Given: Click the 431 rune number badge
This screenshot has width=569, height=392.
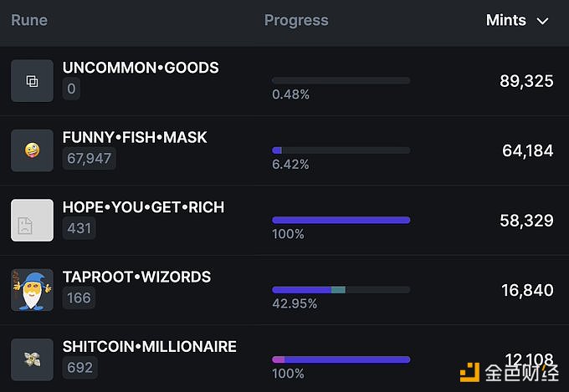Looking at the screenshot, I should pyautogui.click(x=79, y=228).
